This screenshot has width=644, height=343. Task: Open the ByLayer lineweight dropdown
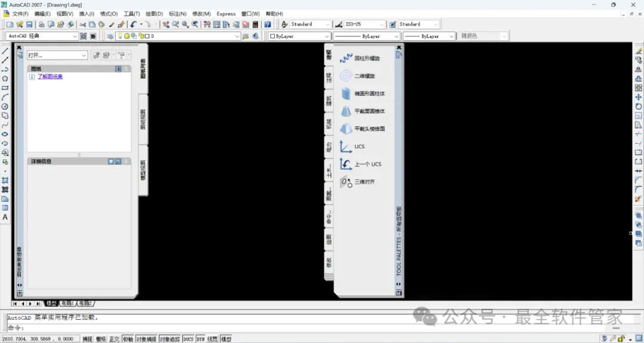(x=429, y=36)
